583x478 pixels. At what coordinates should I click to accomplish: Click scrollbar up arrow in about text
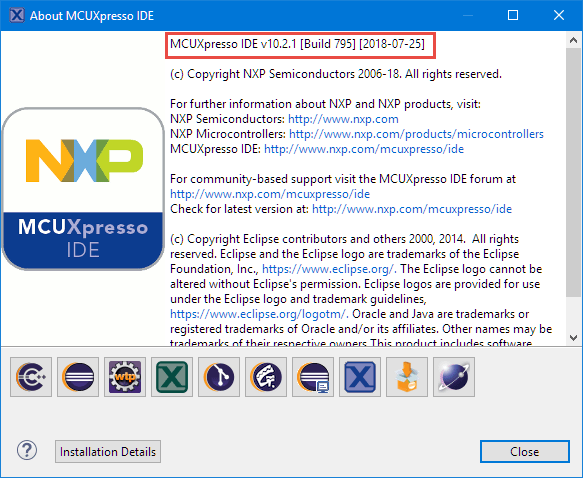[x=573, y=40]
